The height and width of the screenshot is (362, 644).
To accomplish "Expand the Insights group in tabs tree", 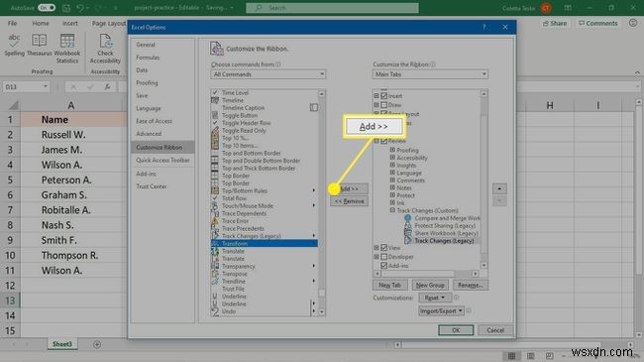I will click(392, 165).
